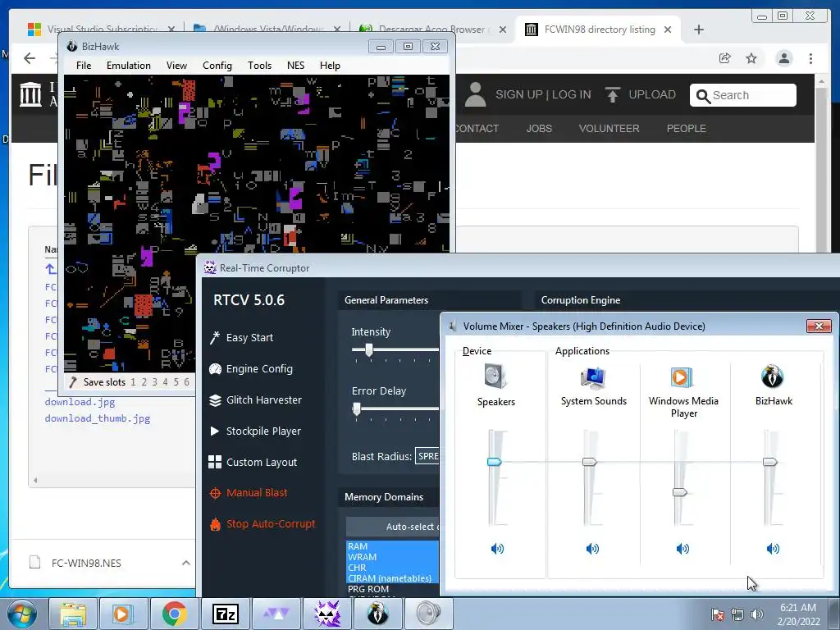The width and height of the screenshot is (840, 630).
Task: Click the system tray volume icon
Action: [756, 614]
